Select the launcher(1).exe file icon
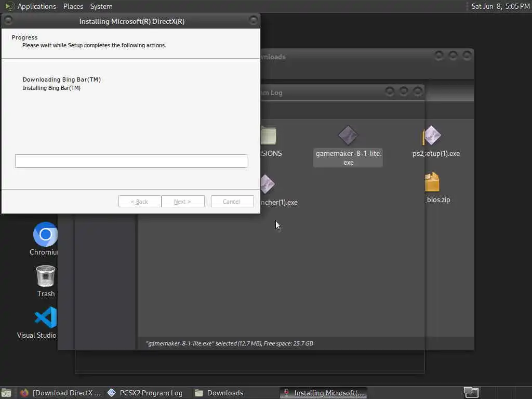Viewport: 532px width, 399px height. pyautogui.click(x=268, y=184)
